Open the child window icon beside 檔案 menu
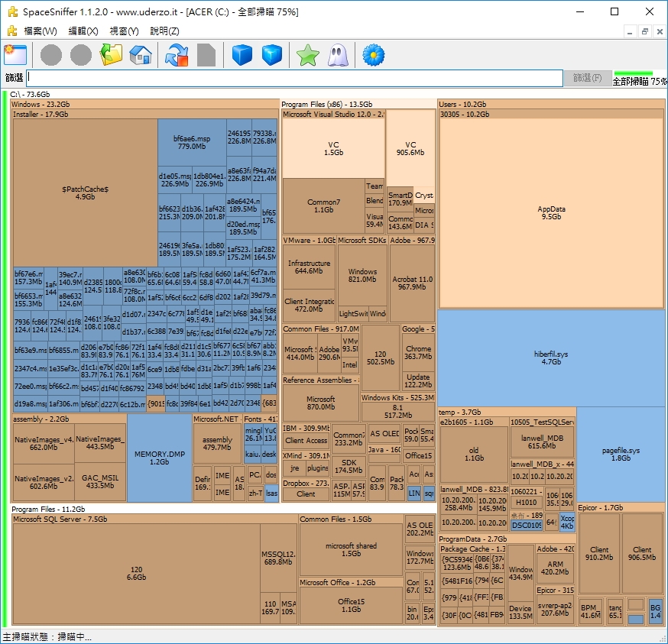The height and width of the screenshot is (644, 668). 12,31
